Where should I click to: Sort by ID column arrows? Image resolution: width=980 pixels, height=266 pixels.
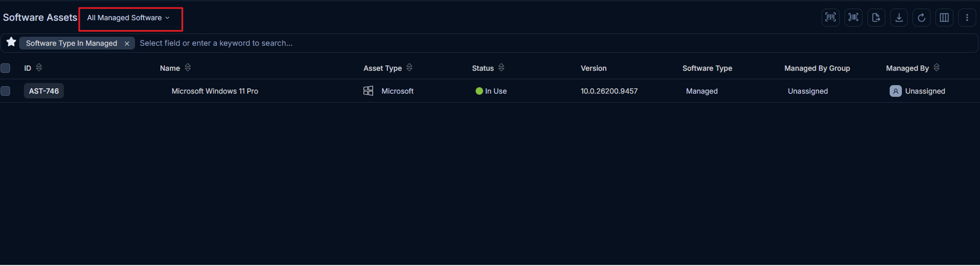[39, 68]
